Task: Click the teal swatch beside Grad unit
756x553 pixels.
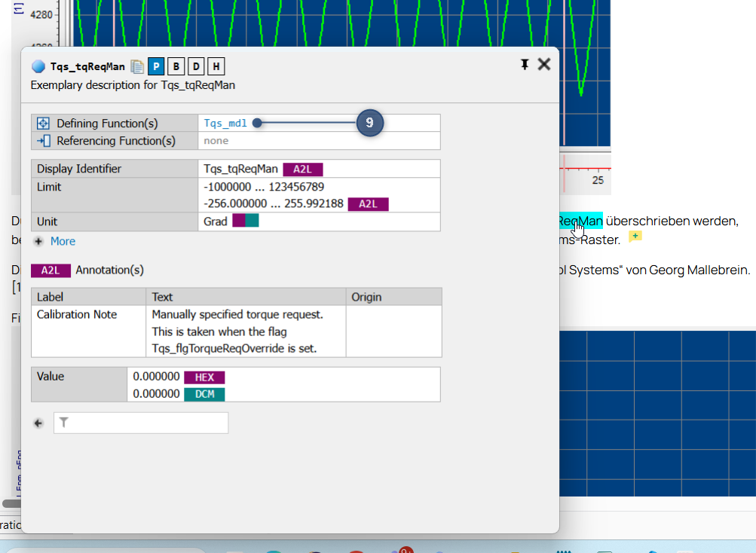Action: [253, 221]
